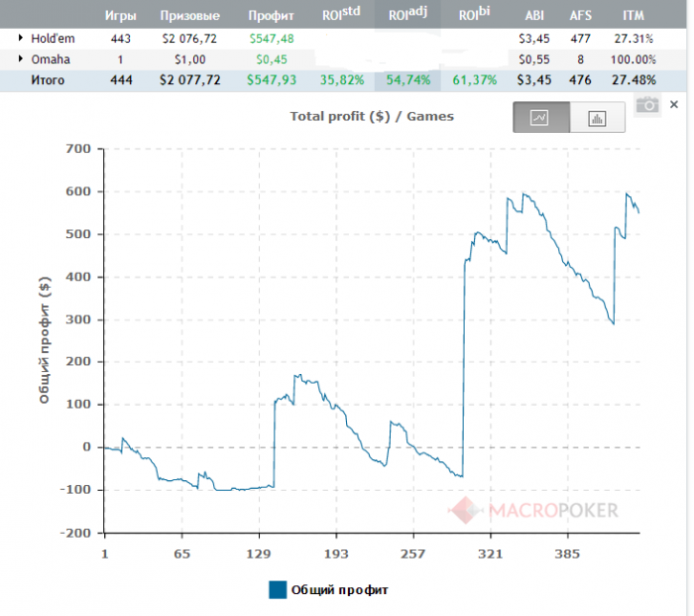Click the $1,00 Omaha prize value
Screen dimensions: 694x616
pos(190,60)
